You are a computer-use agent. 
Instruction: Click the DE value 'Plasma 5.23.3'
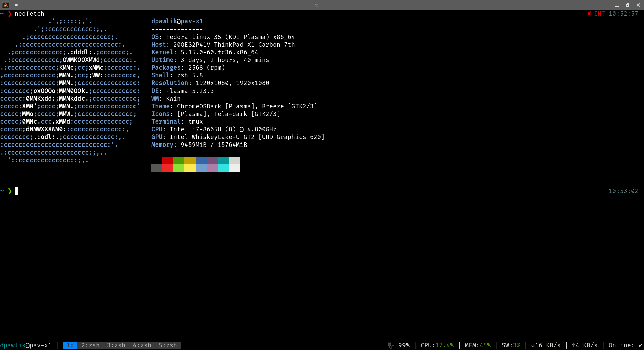coord(190,91)
